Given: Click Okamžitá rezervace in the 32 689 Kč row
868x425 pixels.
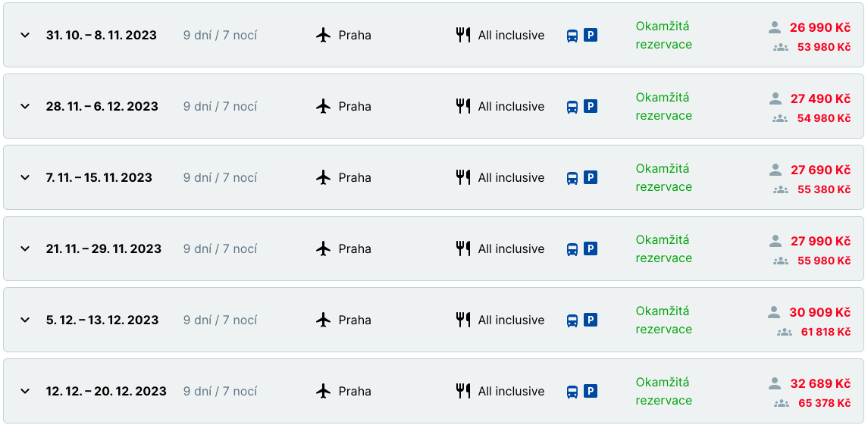Looking at the screenshot, I should (x=663, y=391).
